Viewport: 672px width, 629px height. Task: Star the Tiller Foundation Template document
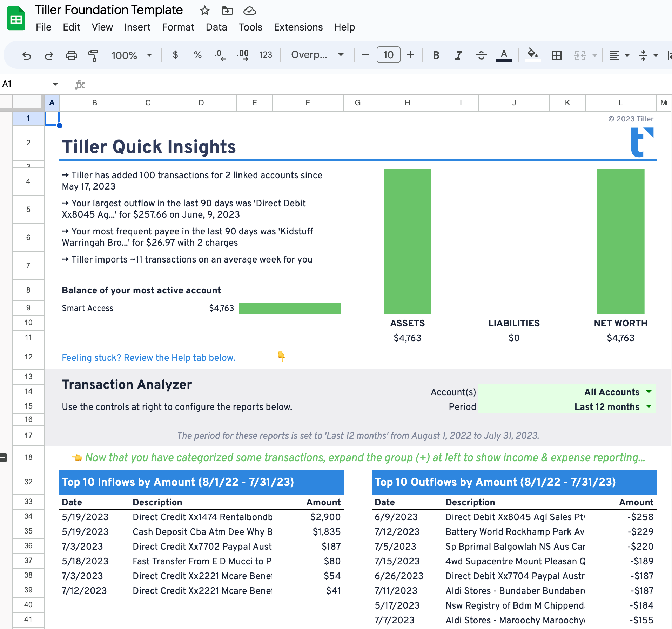pos(205,11)
